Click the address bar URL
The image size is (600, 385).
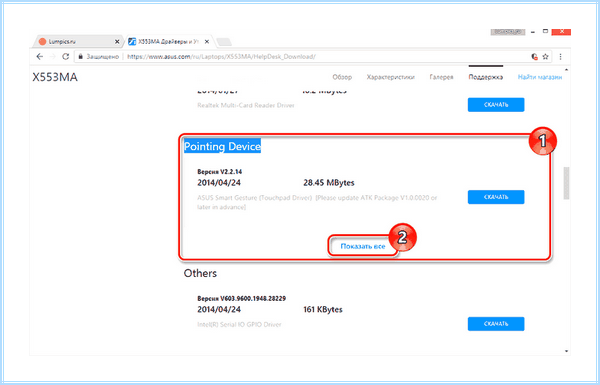coord(221,57)
